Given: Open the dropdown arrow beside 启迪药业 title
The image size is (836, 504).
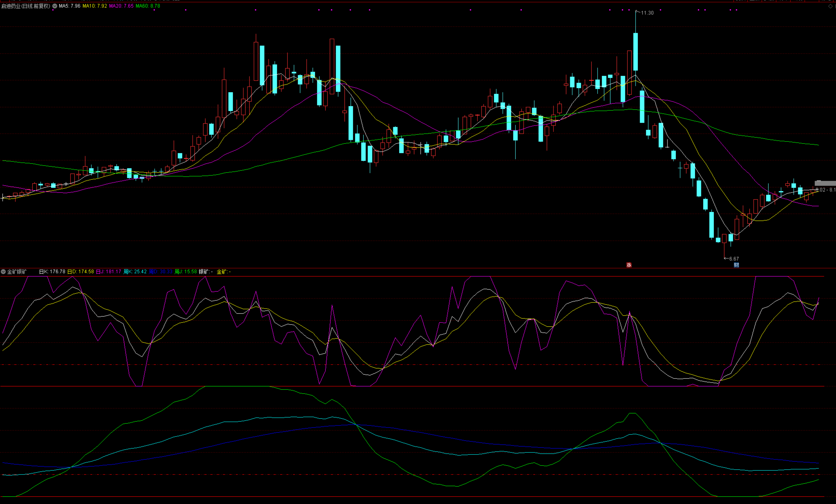Looking at the screenshot, I should (55, 6).
